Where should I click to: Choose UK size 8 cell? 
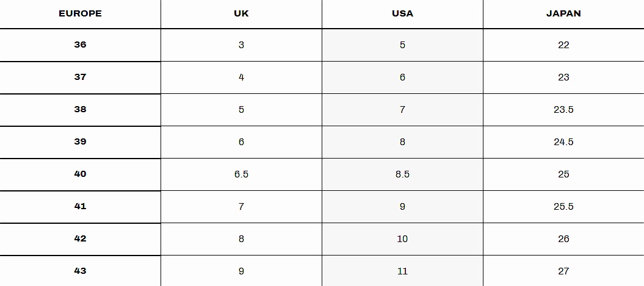241,239
